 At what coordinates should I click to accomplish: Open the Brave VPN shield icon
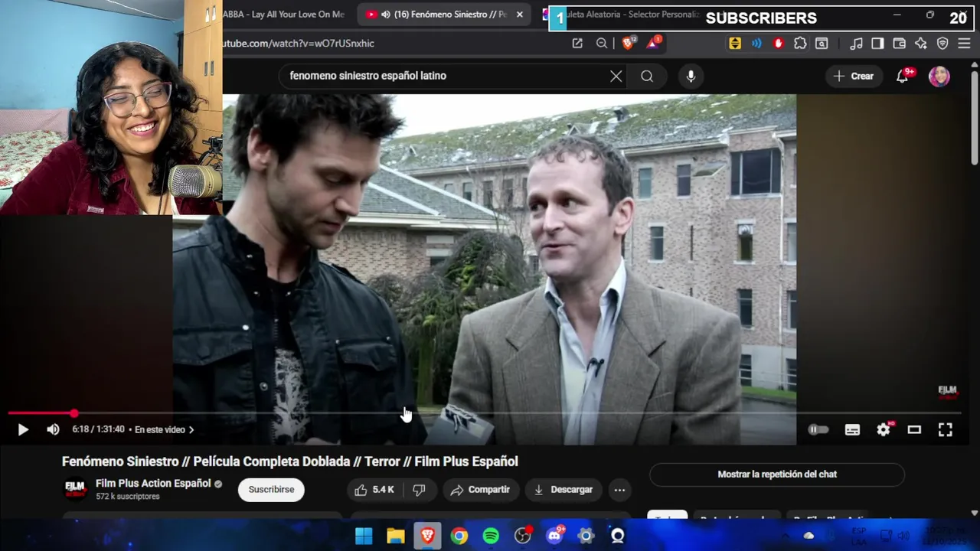(x=942, y=44)
